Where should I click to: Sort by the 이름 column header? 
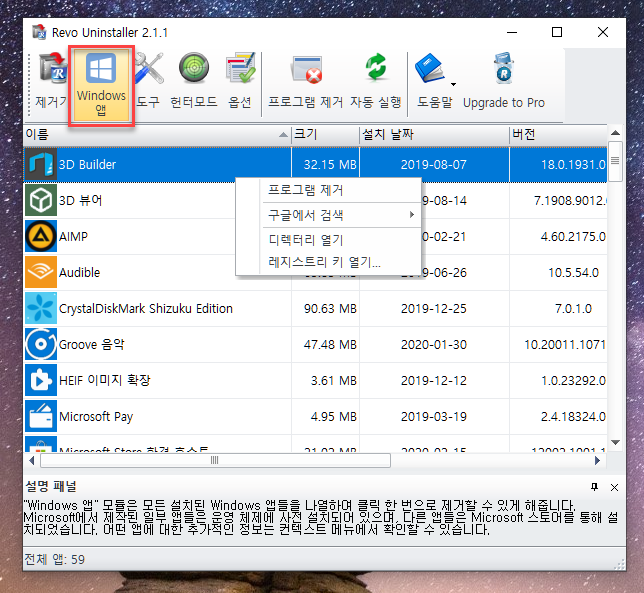[x=158, y=135]
